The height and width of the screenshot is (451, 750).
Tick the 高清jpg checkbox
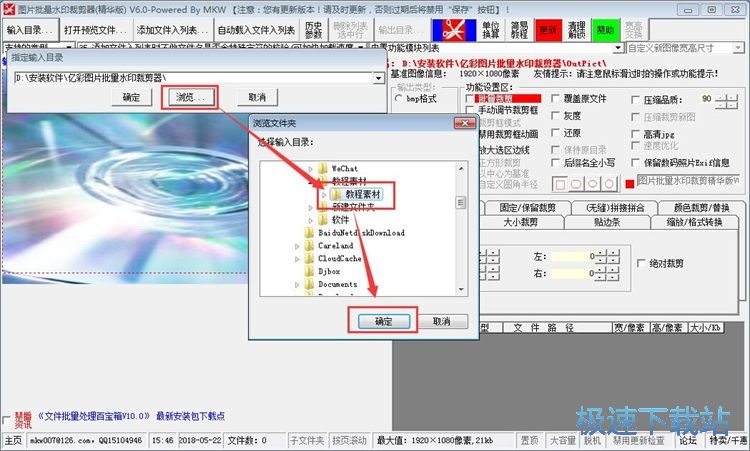click(x=636, y=134)
